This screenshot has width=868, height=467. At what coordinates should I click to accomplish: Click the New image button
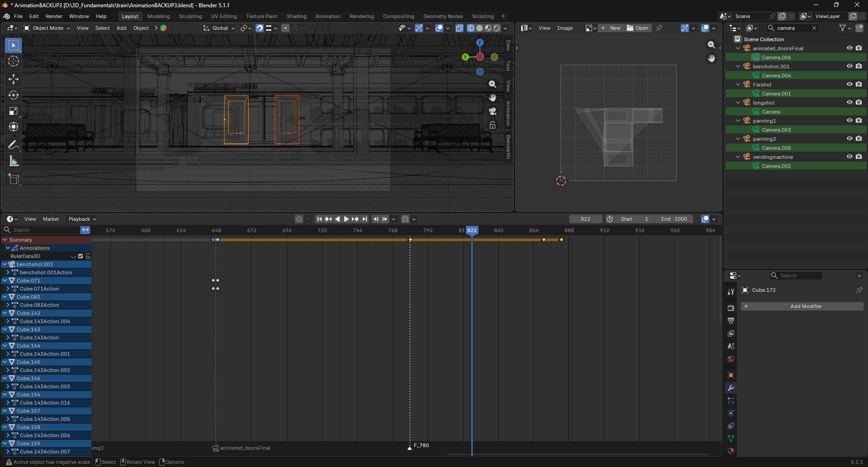pyautogui.click(x=611, y=28)
